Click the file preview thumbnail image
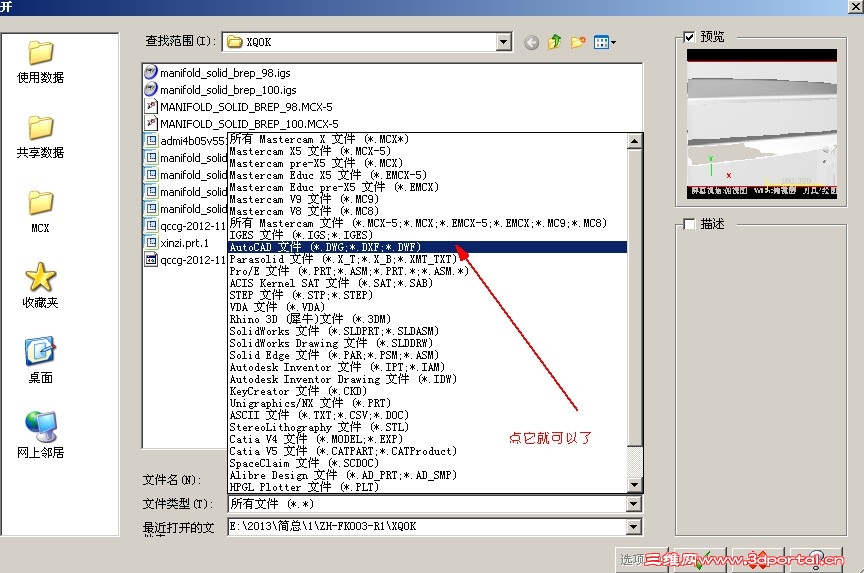Image resolution: width=864 pixels, height=573 pixels. pos(762,123)
